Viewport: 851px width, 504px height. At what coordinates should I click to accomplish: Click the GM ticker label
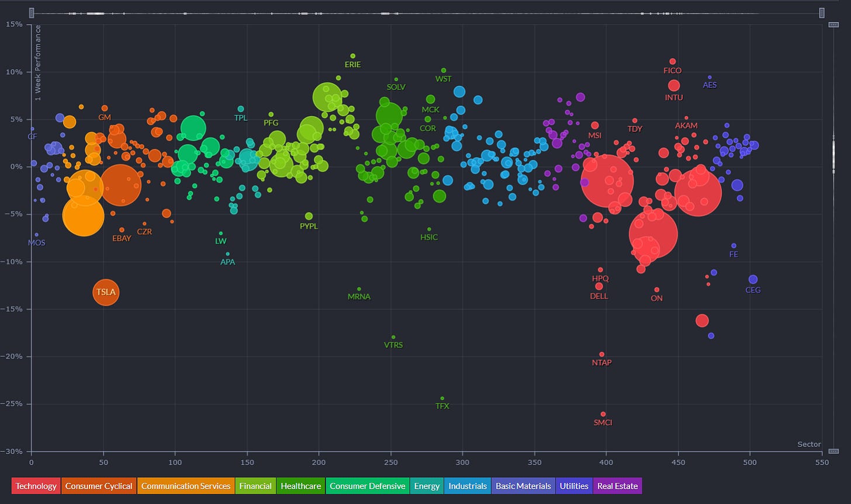coord(105,117)
